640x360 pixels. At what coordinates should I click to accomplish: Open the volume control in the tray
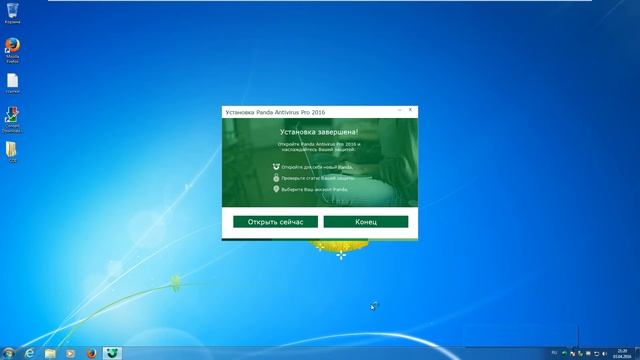[604, 353]
